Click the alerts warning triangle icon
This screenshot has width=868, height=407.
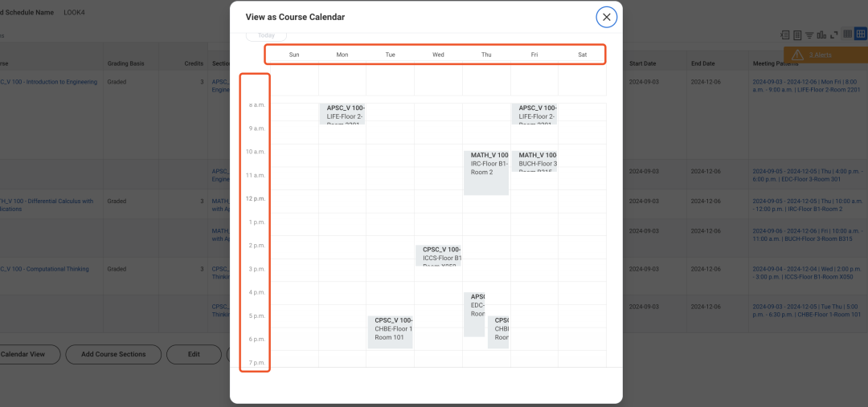pyautogui.click(x=798, y=55)
